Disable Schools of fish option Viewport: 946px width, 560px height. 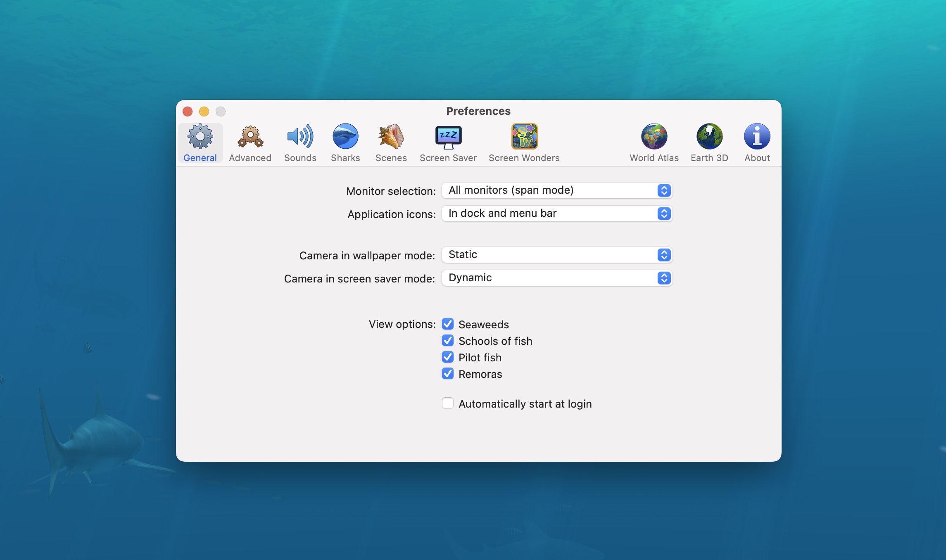coord(447,341)
